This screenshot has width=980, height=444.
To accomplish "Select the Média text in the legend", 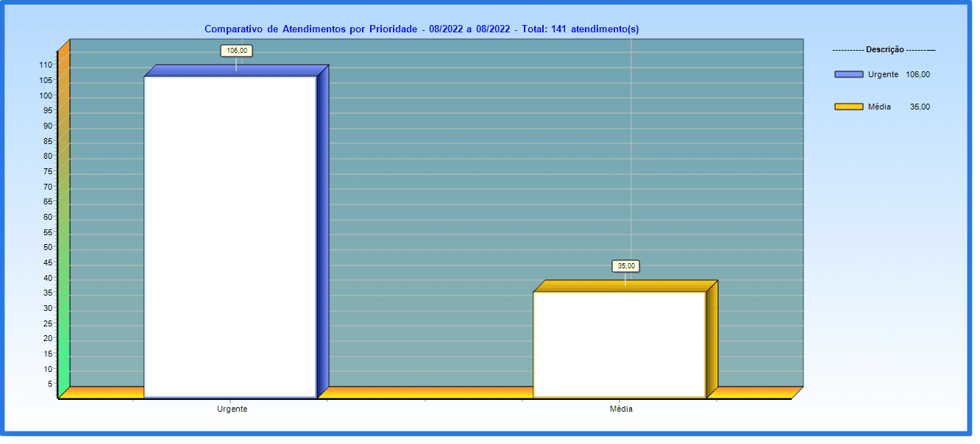I will (879, 107).
